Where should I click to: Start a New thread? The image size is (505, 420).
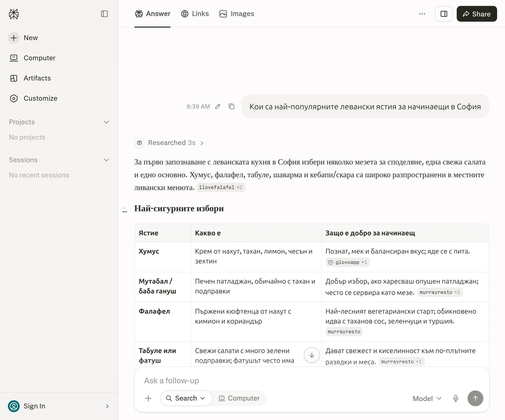(x=23, y=38)
